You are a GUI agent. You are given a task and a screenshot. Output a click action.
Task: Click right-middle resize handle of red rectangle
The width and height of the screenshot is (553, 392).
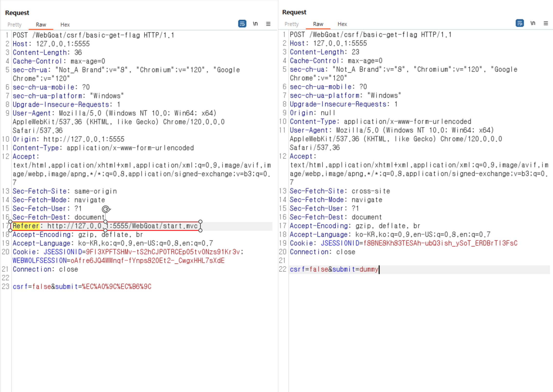[200, 226]
